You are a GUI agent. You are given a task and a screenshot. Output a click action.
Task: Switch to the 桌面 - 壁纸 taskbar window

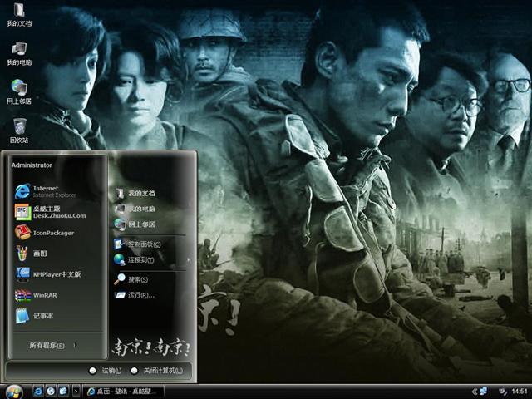123,392
